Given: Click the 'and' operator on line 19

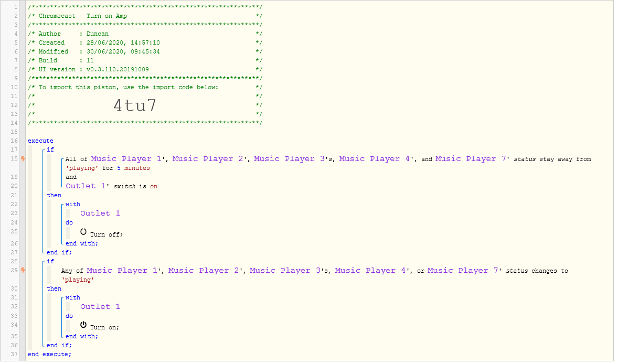Looking at the screenshot, I should [x=71, y=177].
